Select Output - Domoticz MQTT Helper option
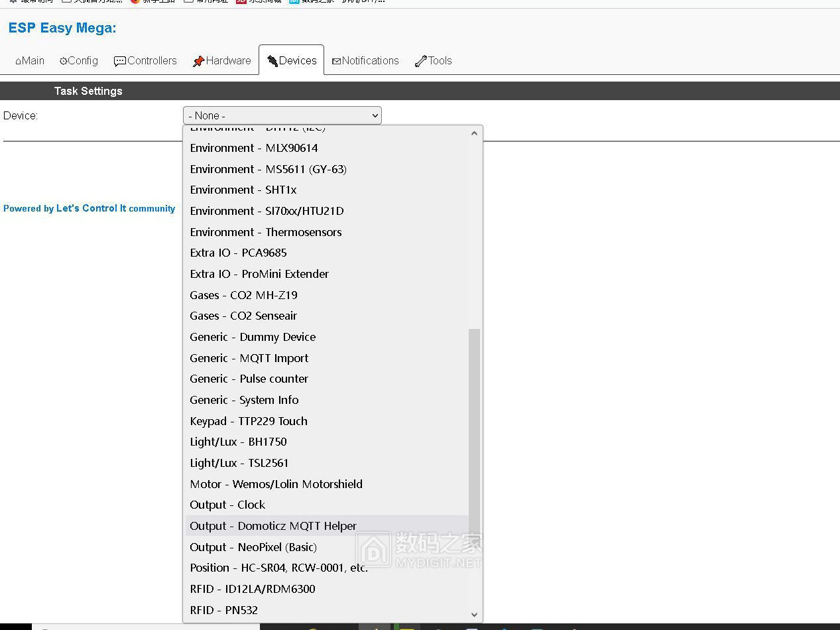Screen dimensions: 840x630 click(x=273, y=526)
